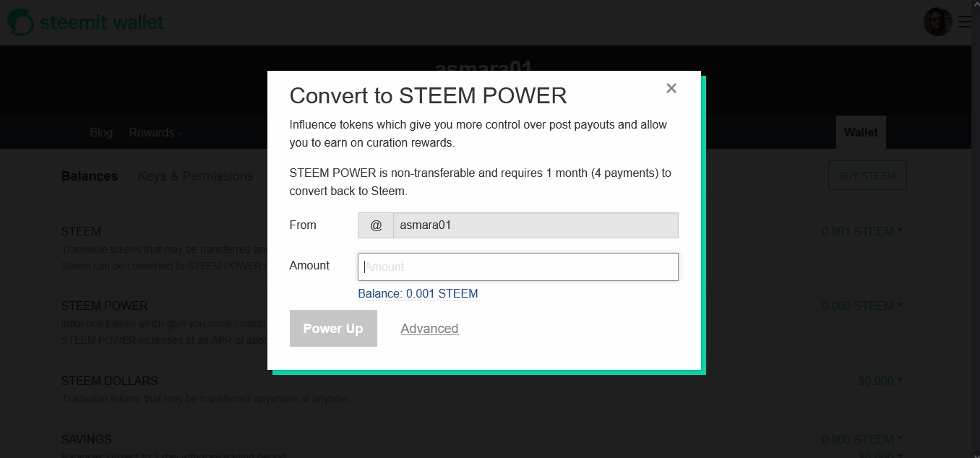Viewport: 980px width, 458px height.
Task: Expand the Rewards dropdown menu
Action: pos(155,132)
